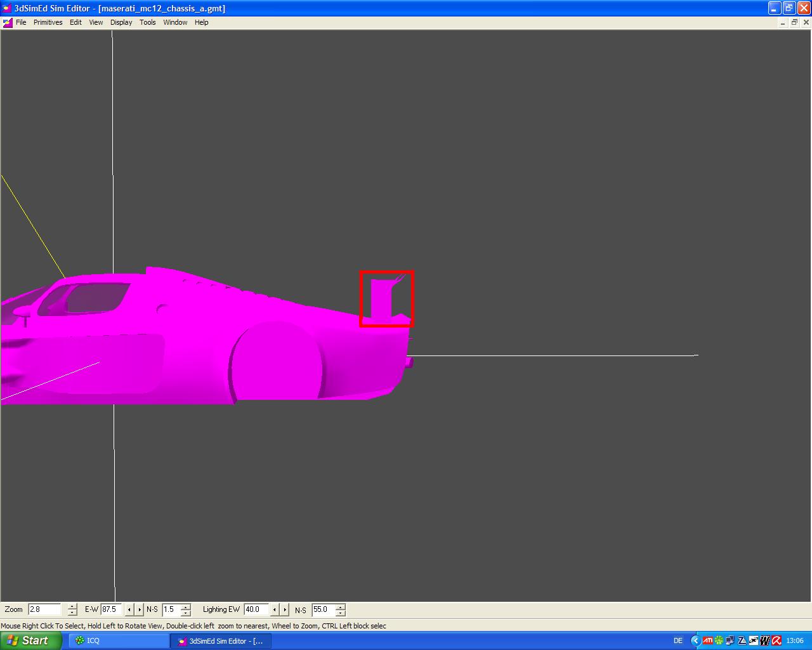Increase Lighting EW with the right arrow
The image size is (812, 650).
click(284, 609)
